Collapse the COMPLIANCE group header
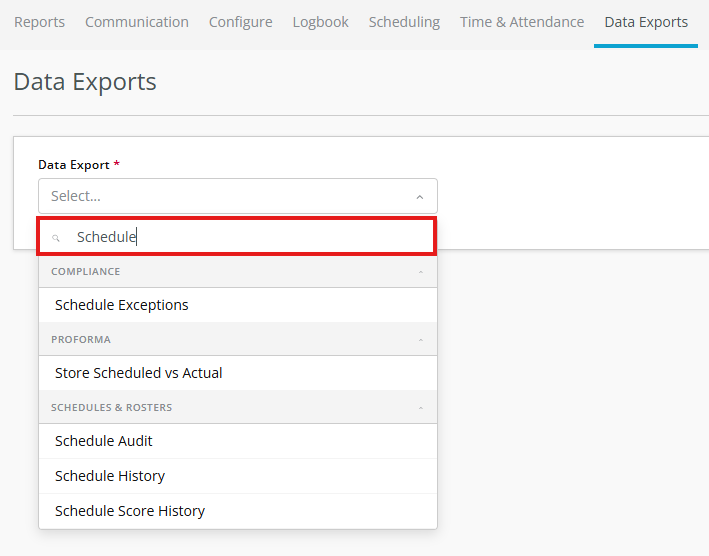Screen dimensions: 709x556 (238, 272)
